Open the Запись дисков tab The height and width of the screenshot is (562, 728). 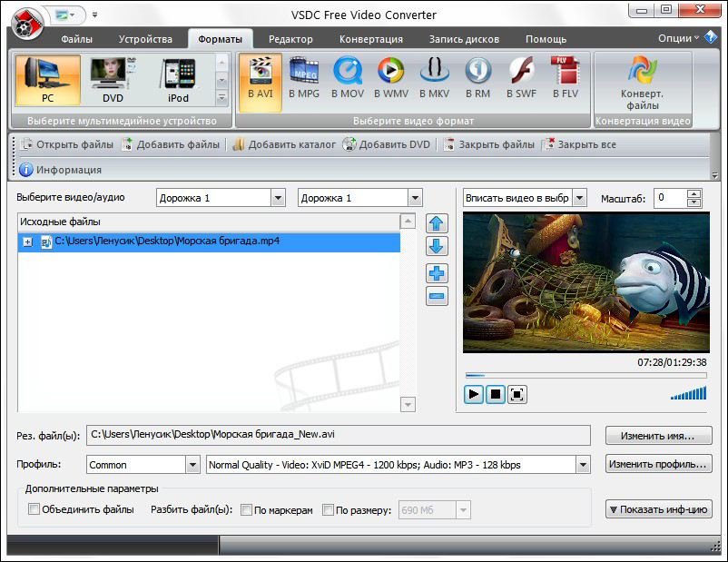pyautogui.click(x=464, y=39)
